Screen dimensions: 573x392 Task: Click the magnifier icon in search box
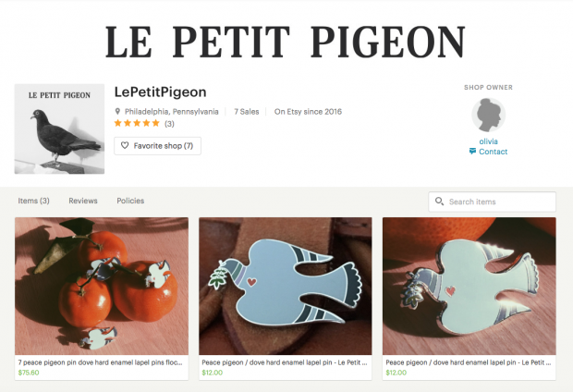coord(439,202)
